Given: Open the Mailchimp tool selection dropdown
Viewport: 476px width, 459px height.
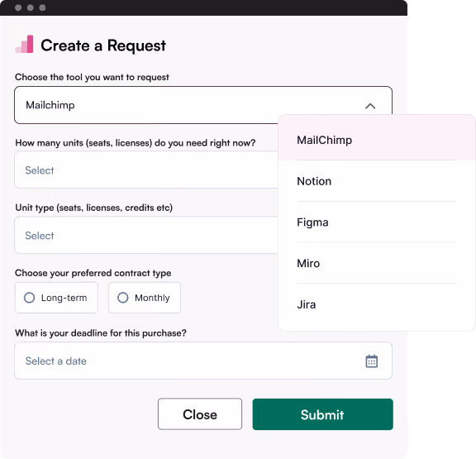Looking at the screenshot, I should click(203, 105).
